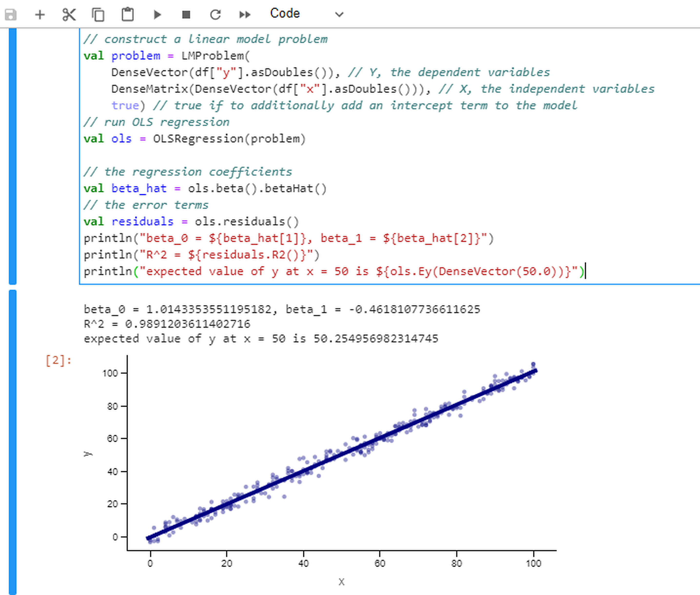The image size is (700, 595).
Task: Restart kernel and run all cells
Action: pos(245,14)
